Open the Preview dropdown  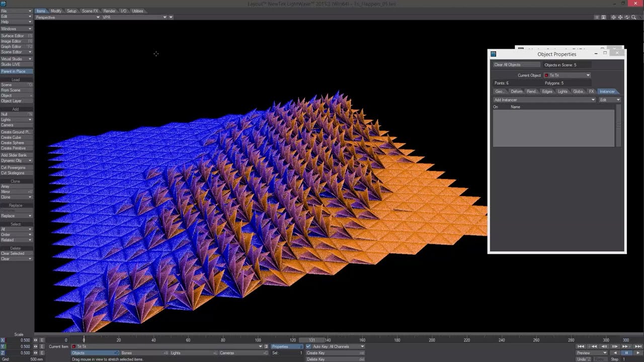point(592,353)
